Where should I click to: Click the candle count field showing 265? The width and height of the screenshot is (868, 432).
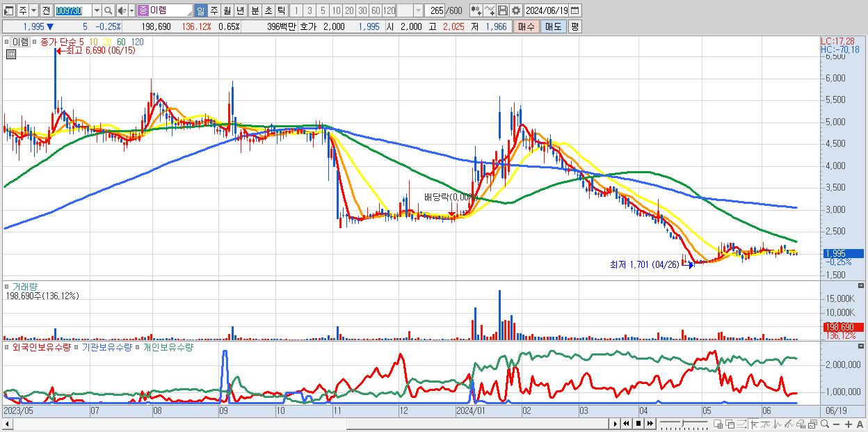pyautogui.click(x=435, y=10)
